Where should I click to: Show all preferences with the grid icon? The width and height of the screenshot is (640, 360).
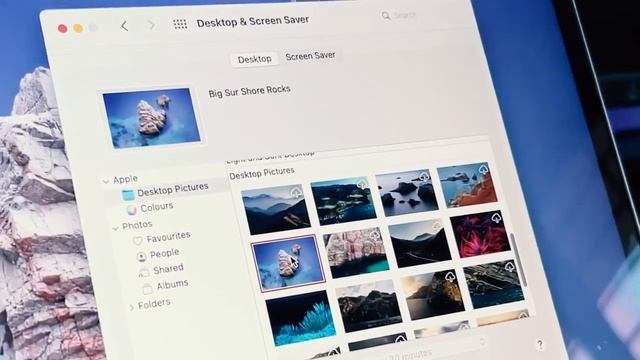coord(180,24)
